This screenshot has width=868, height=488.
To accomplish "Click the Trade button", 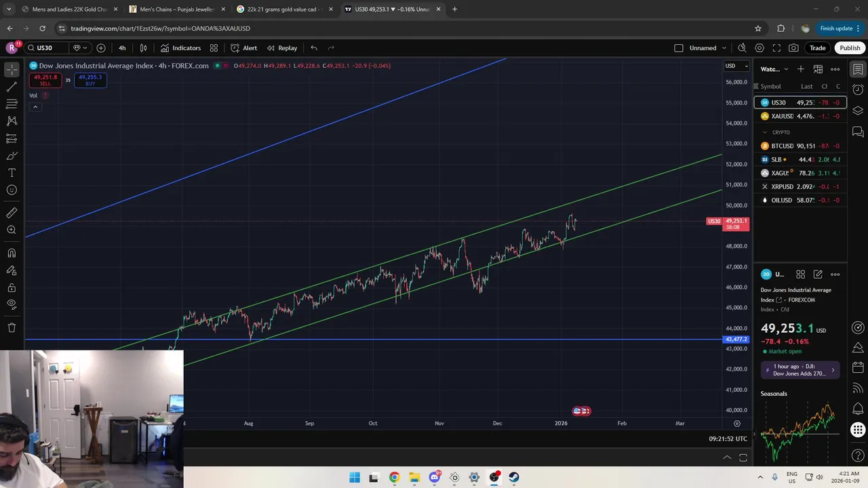I will pyautogui.click(x=818, y=48).
